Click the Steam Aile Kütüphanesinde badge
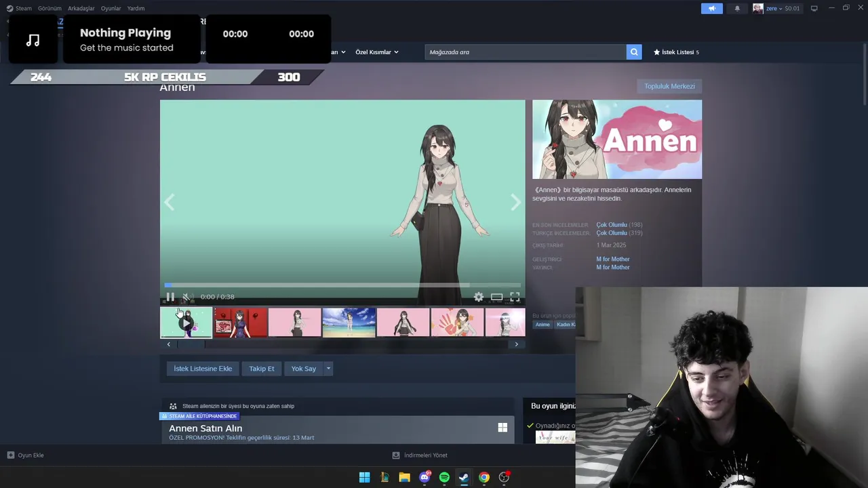The width and height of the screenshot is (868, 488). 199,416
